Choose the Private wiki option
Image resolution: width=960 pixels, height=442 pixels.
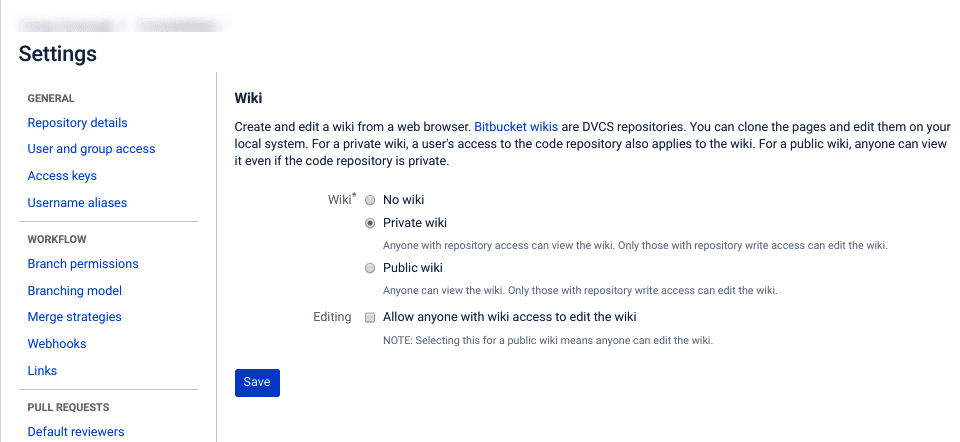tap(370, 223)
